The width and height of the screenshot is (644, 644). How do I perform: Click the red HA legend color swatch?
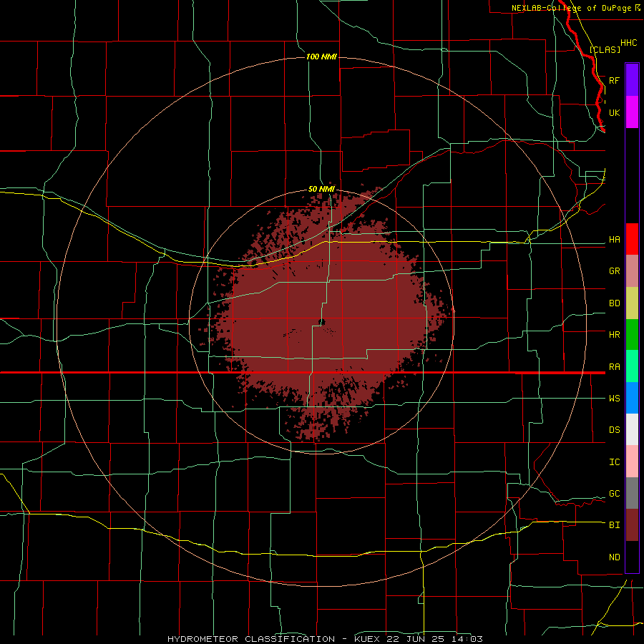(632, 239)
